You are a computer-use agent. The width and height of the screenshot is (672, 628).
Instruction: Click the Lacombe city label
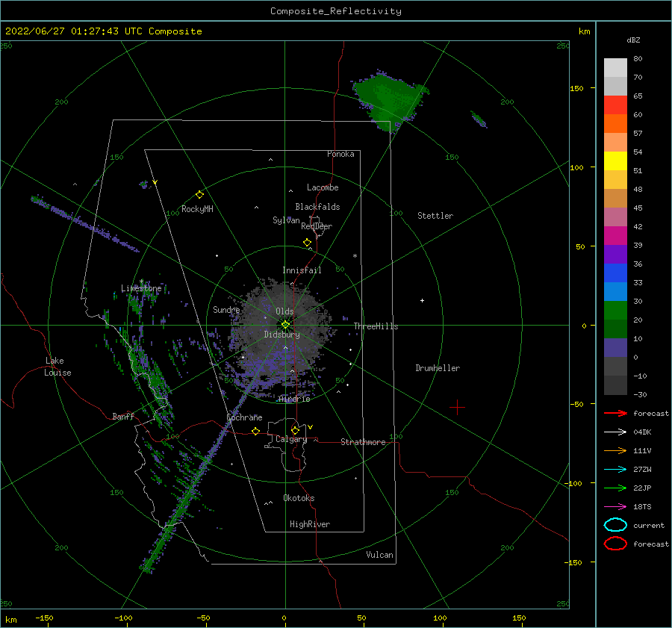(323, 187)
